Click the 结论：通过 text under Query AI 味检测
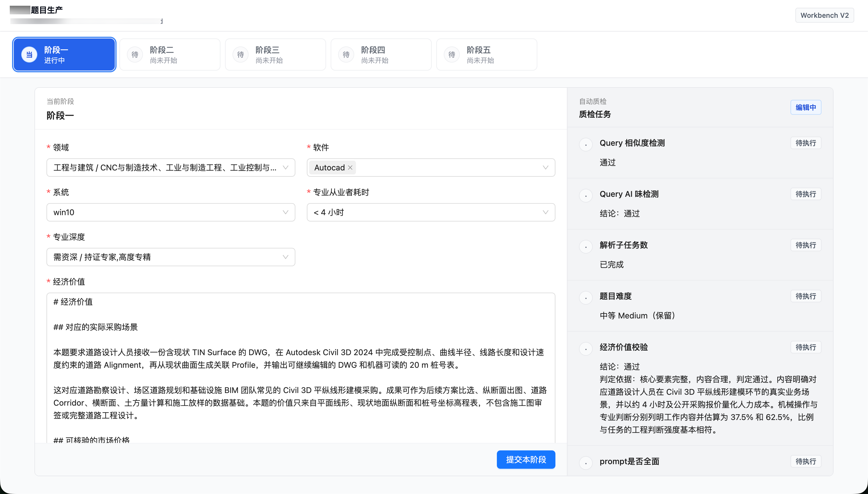The image size is (868, 494). (619, 214)
